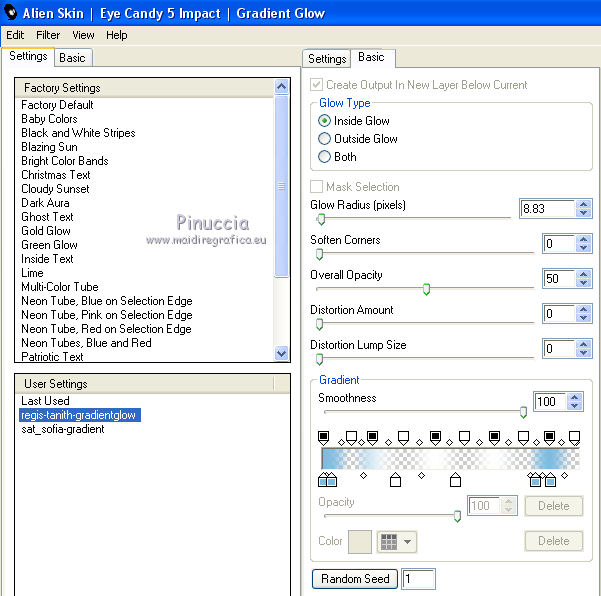Decrease Overall Opacity with the down arrow

point(583,283)
